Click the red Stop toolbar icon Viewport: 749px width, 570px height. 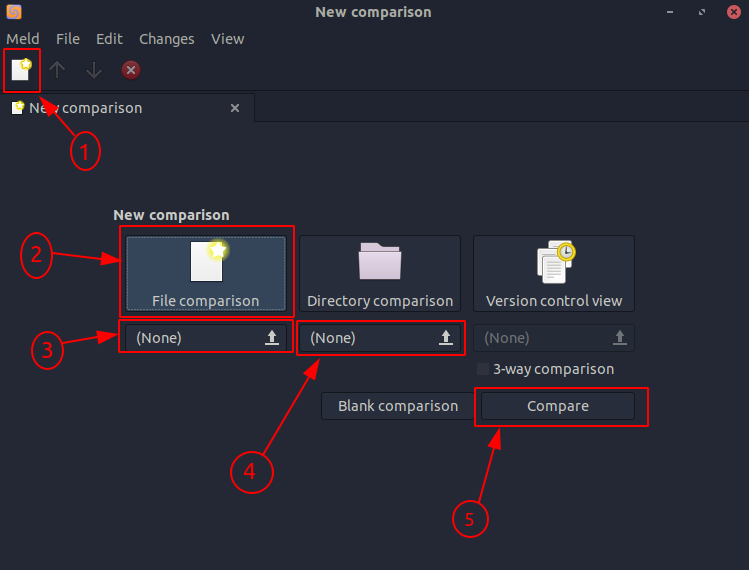coord(130,70)
